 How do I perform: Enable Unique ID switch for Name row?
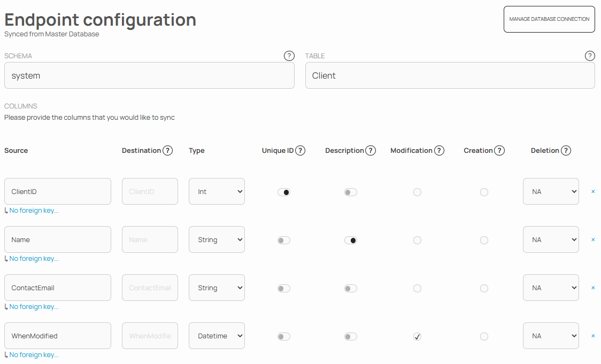(x=283, y=240)
